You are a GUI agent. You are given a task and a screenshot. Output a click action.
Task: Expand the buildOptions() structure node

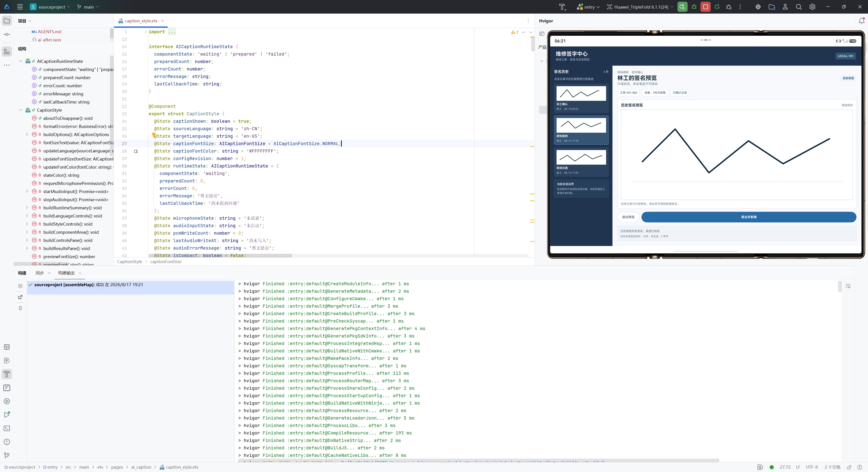pos(27,135)
